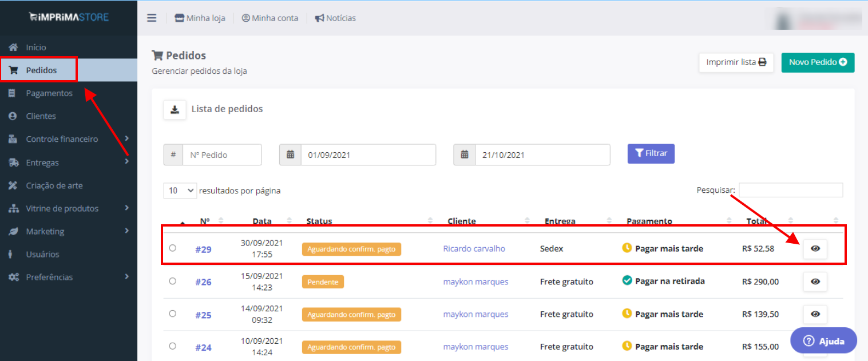Click the leaf icon beside Marketing
Image resolution: width=868 pixels, height=361 pixels.
point(13,231)
